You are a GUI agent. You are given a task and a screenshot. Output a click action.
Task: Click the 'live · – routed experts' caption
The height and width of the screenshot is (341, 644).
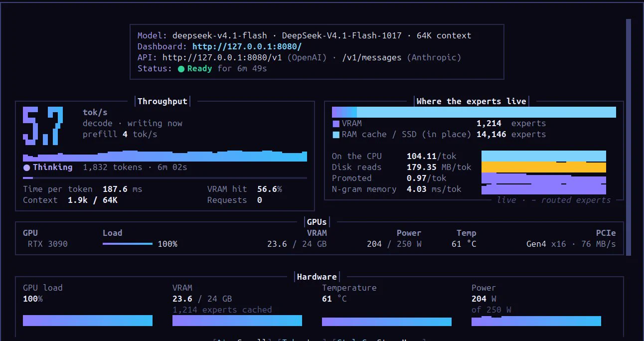[x=554, y=200]
